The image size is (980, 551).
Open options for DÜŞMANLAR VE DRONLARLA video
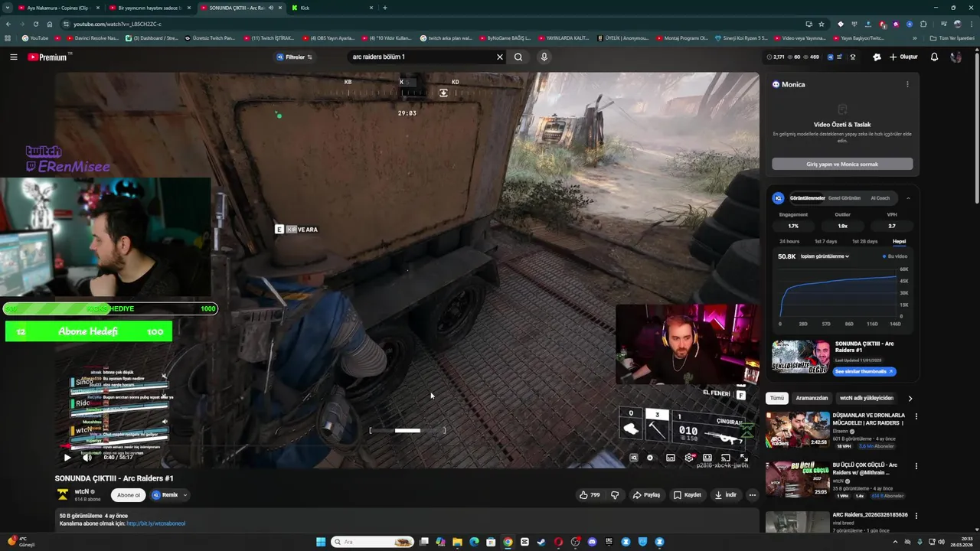916,416
